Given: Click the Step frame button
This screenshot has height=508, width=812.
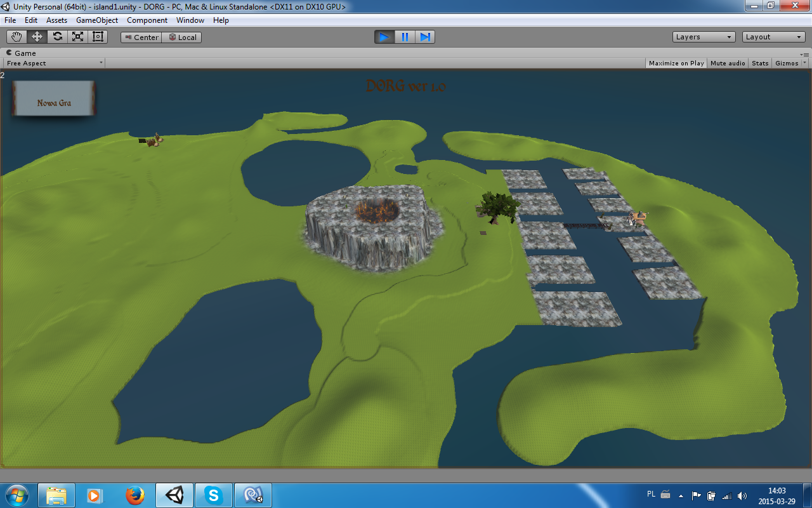Looking at the screenshot, I should pos(425,37).
